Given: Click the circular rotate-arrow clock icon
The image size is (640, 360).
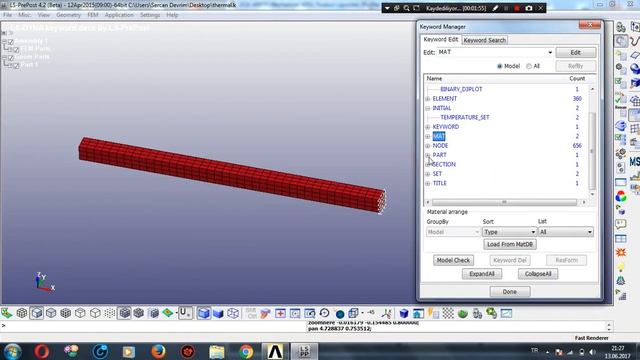Looking at the screenshot, I should (324, 313).
